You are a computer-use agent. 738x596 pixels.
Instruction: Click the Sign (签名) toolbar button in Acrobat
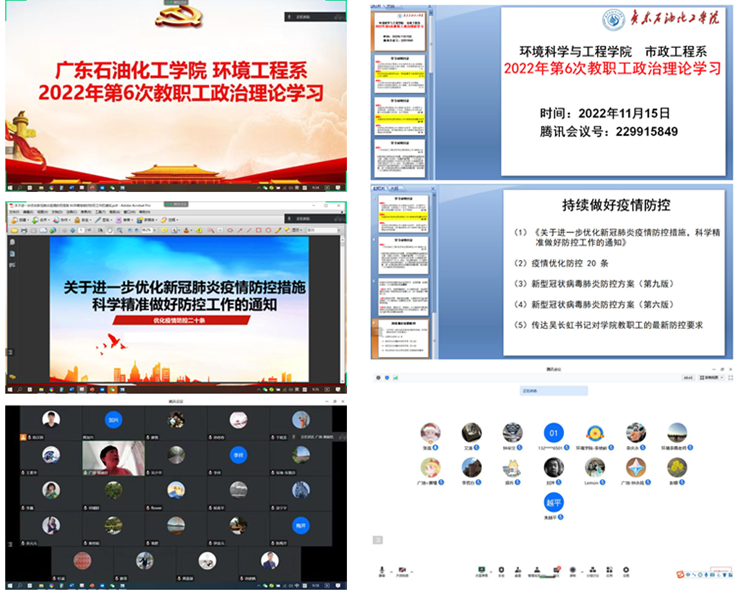(104, 220)
